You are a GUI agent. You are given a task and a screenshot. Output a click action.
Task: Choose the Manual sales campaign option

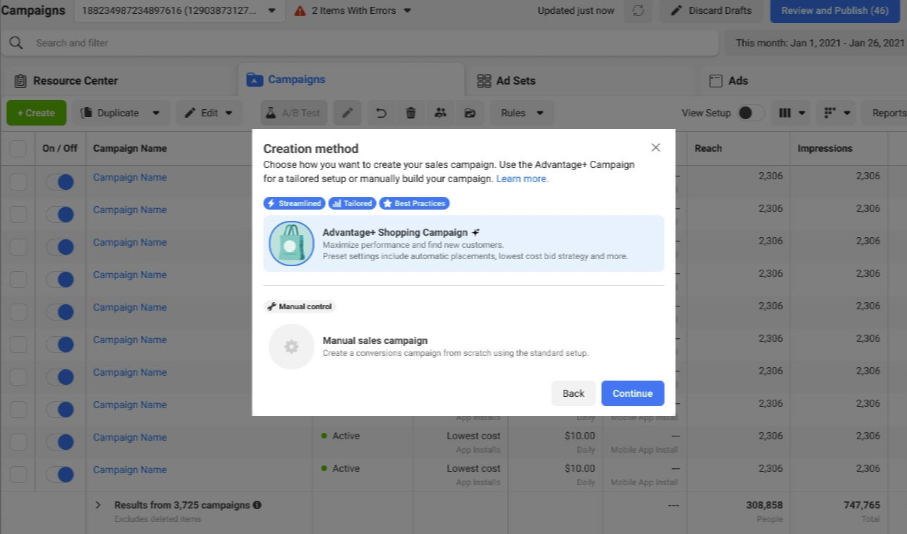[463, 347]
